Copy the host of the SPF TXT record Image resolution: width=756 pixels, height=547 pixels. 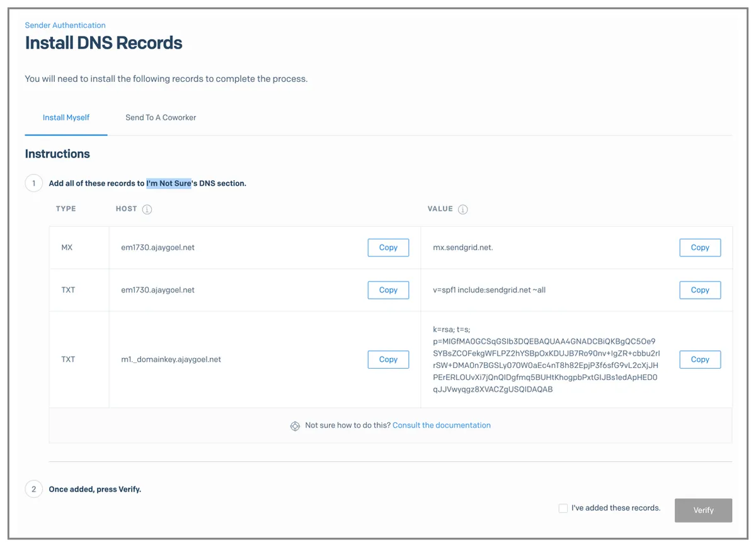pyautogui.click(x=388, y=290)
